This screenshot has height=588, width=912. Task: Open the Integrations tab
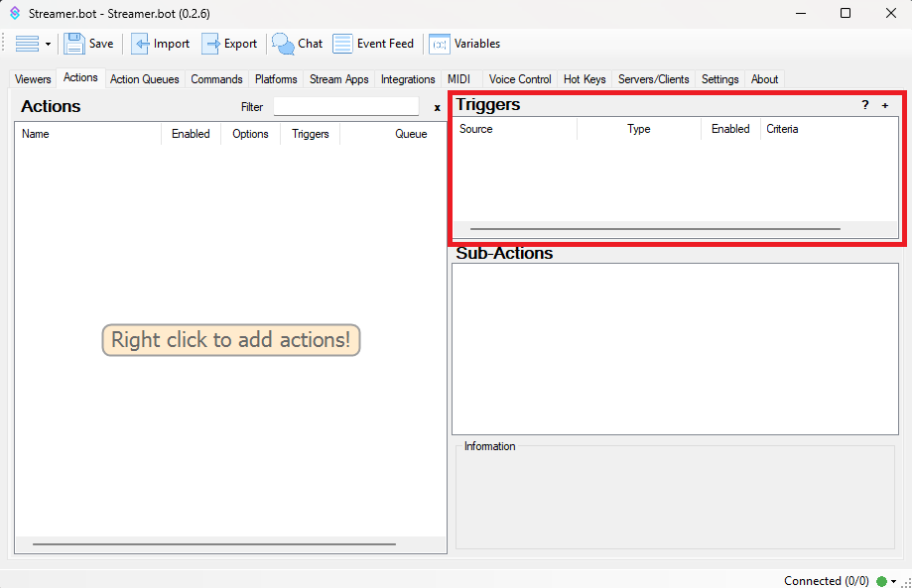pyautogui.click(x=408, y=79)
